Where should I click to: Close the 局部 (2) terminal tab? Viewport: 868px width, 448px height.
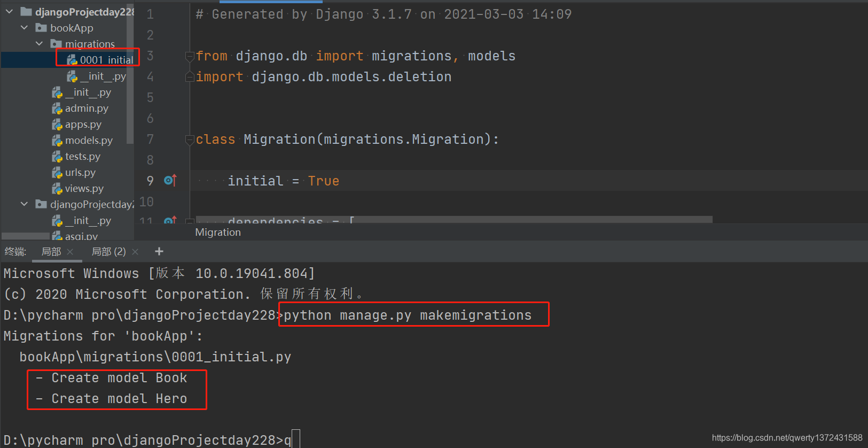click(135, 252)
